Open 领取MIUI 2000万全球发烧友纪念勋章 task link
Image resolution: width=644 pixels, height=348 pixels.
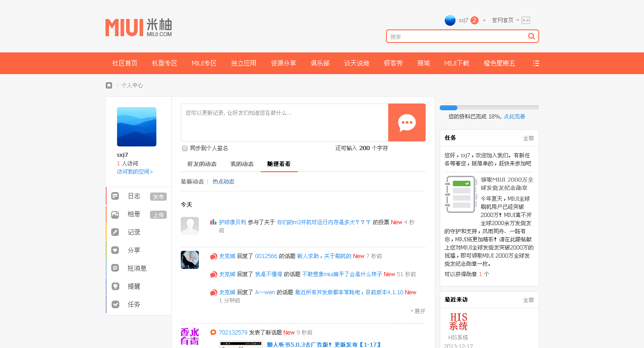pyautogui.click(x=507, y=183)
